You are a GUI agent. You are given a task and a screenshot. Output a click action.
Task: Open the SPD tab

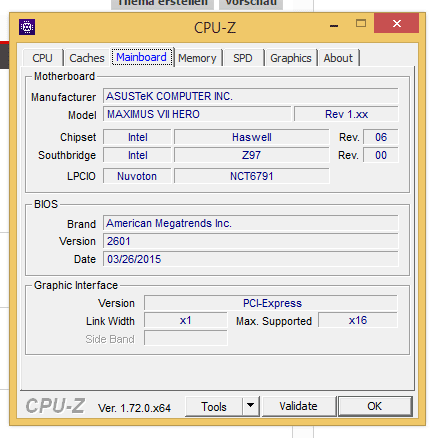pos(243,58)
